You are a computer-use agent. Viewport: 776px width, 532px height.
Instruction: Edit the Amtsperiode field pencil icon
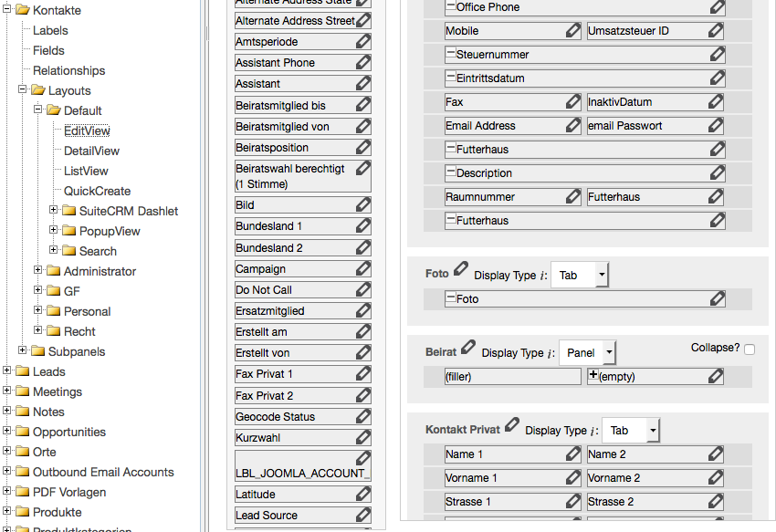[362, 41]
